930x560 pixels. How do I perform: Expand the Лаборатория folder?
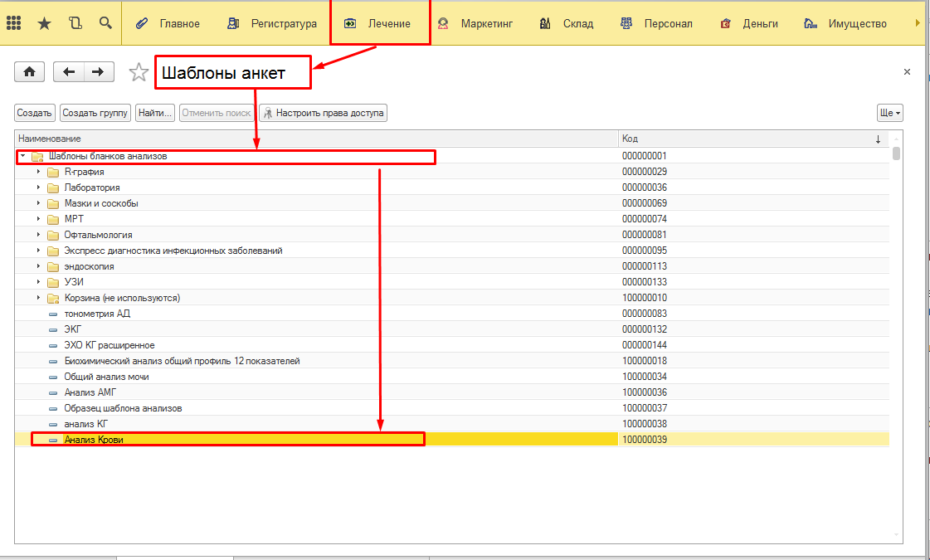pos(38,187)
